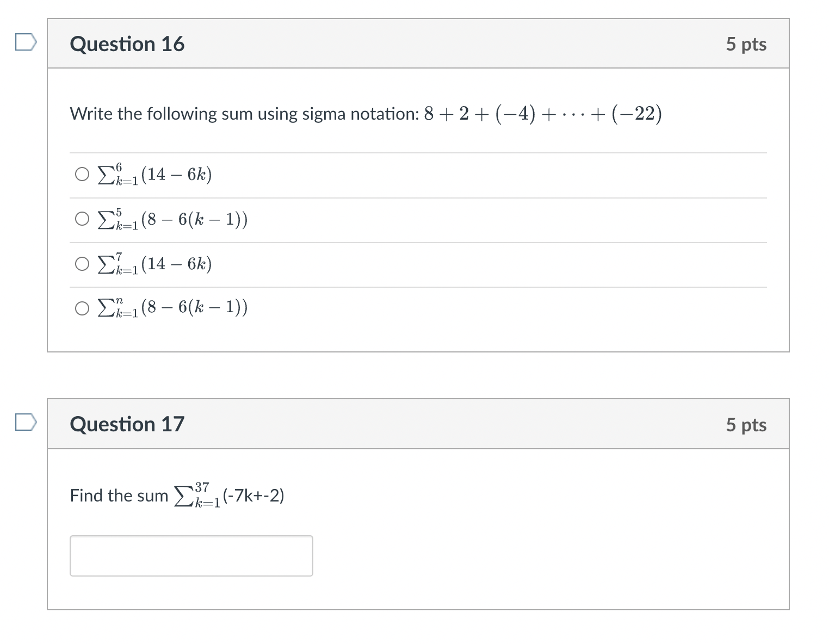This screenshot has height=644, width=829.
Task: Select answer option sum from k=1 to n of (8-6(k-1))
Action: 82,308
